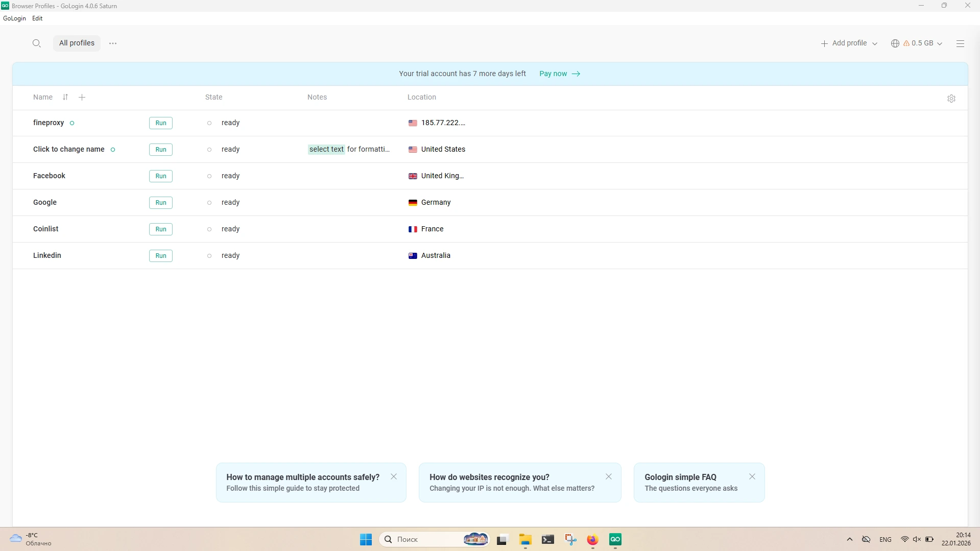Select the Facebook profile name
Image resolution: width=980 pixels, height=551 pixels.
point(49,176)
